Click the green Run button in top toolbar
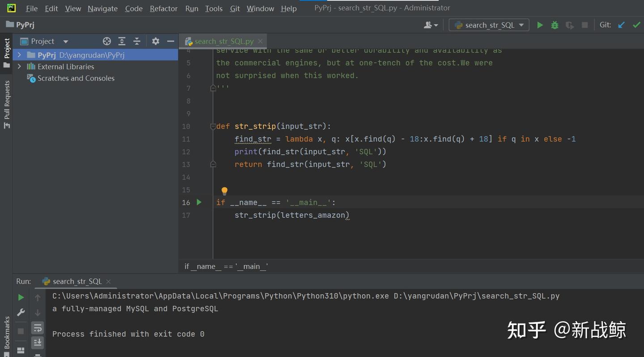Image resolution: width=644 pixels, height=357 pixels. (540, 25)
